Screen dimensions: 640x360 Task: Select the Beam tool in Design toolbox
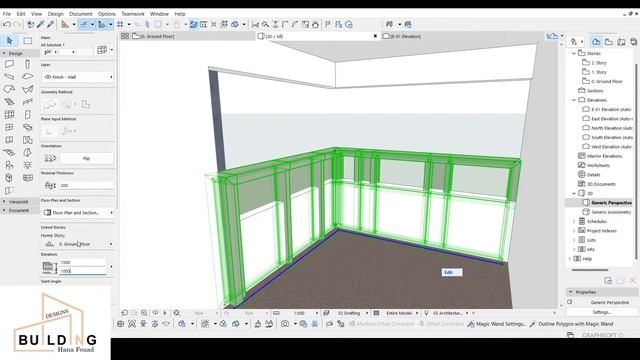point(9,76)
